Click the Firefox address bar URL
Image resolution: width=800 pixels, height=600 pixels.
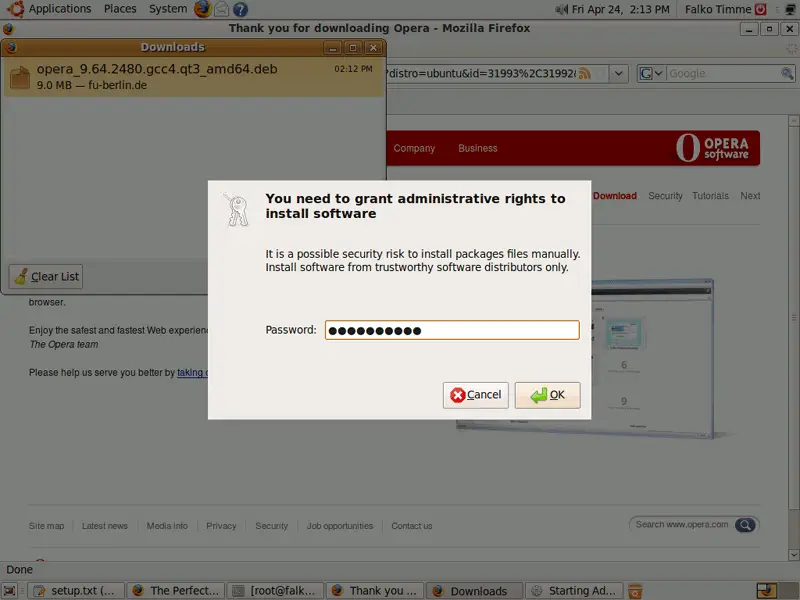point(482,73)
